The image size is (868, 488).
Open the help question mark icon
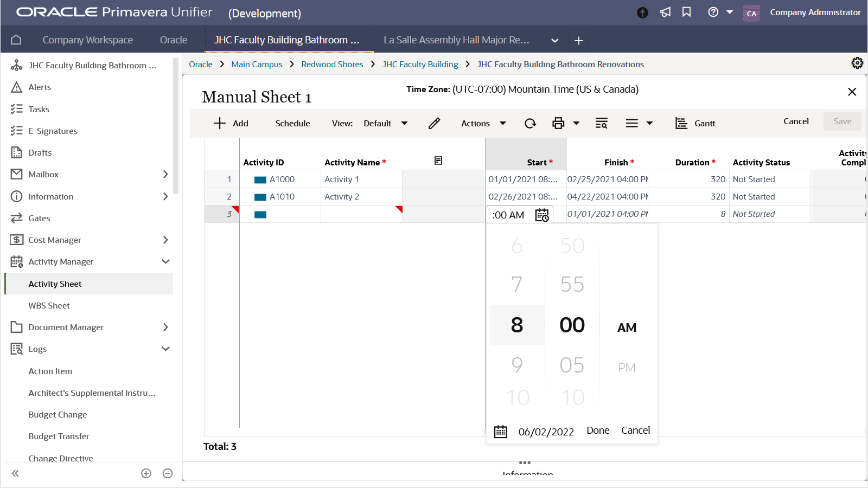click(713, 12)
